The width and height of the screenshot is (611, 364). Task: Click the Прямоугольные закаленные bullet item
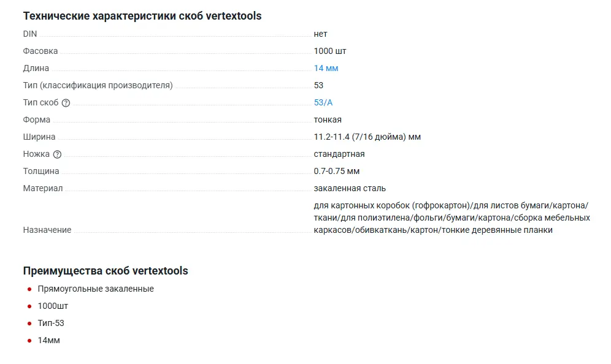point(96,289)
